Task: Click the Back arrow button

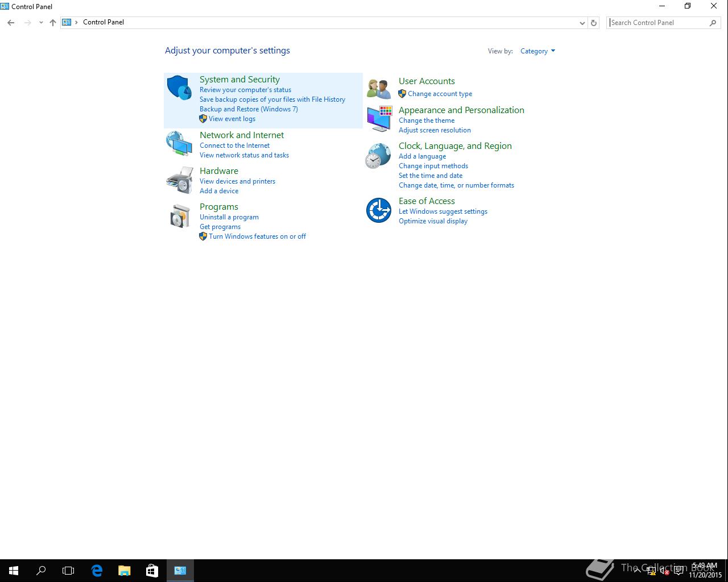Action: (x=11, y=23)
